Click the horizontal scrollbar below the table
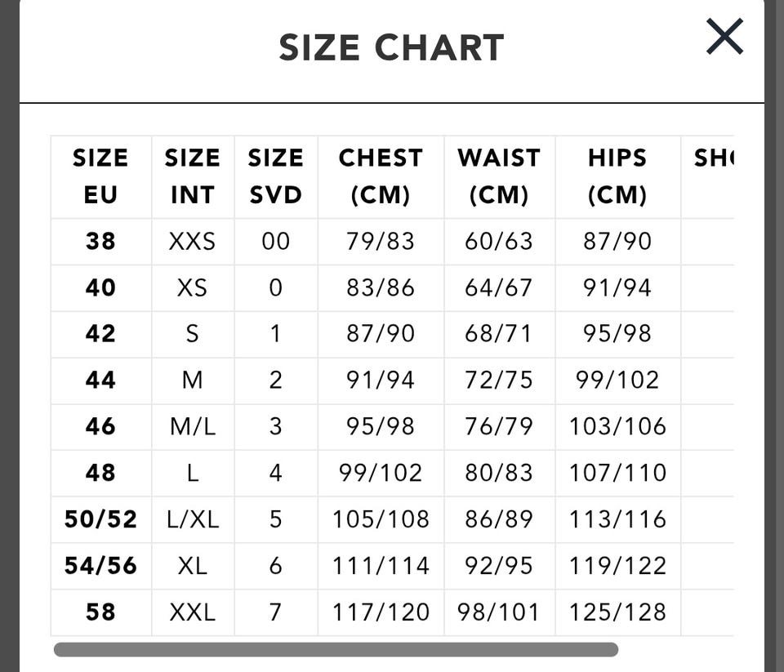Image resolution: width=784 pixels, height=672 pixels. pyautogui.click(x=336, y=650)
